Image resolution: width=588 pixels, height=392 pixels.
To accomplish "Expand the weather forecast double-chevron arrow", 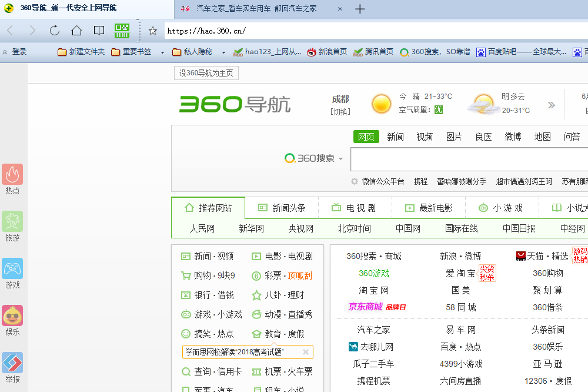I will click(551, 105).
